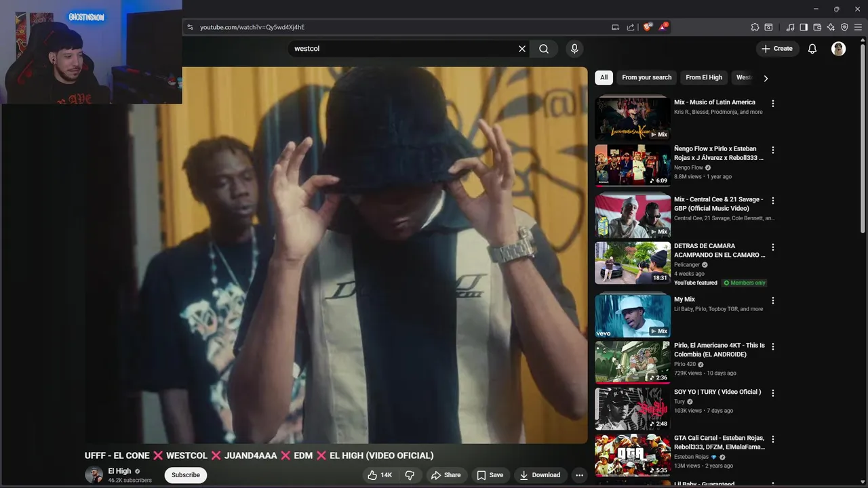Select the From your search chip
The width and height of the screenshot is (868, 488).
[x=646, y=77]
